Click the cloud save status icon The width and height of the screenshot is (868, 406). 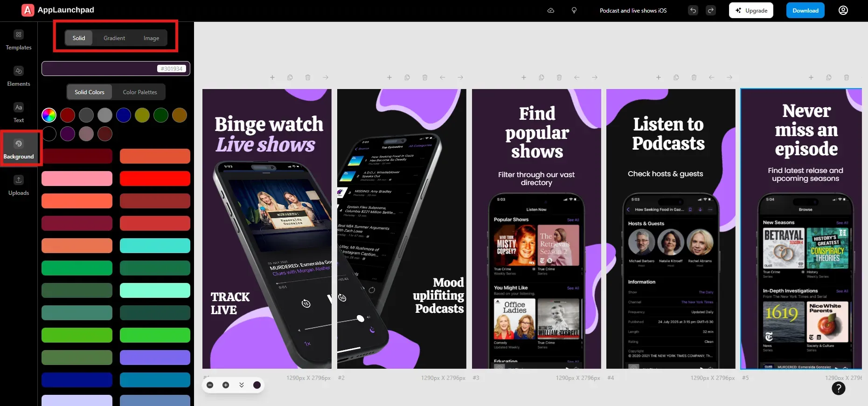[x=551, y=10]
